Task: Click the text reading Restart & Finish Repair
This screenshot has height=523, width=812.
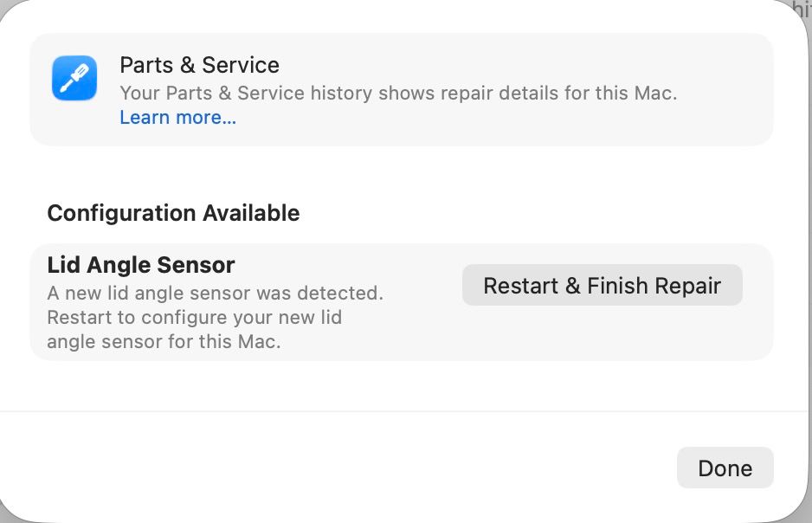Action: tap(602, 285)
